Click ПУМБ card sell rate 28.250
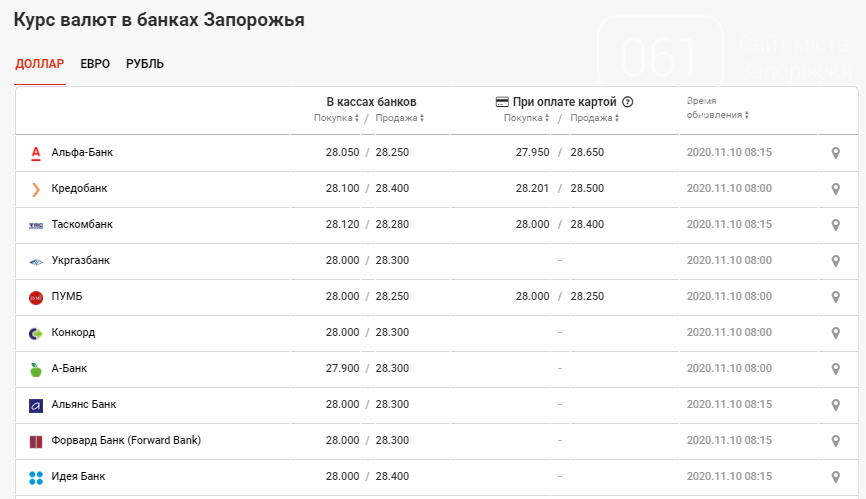Image resolution: width=866 pixels, height=499 pixels. click(587, 296)
